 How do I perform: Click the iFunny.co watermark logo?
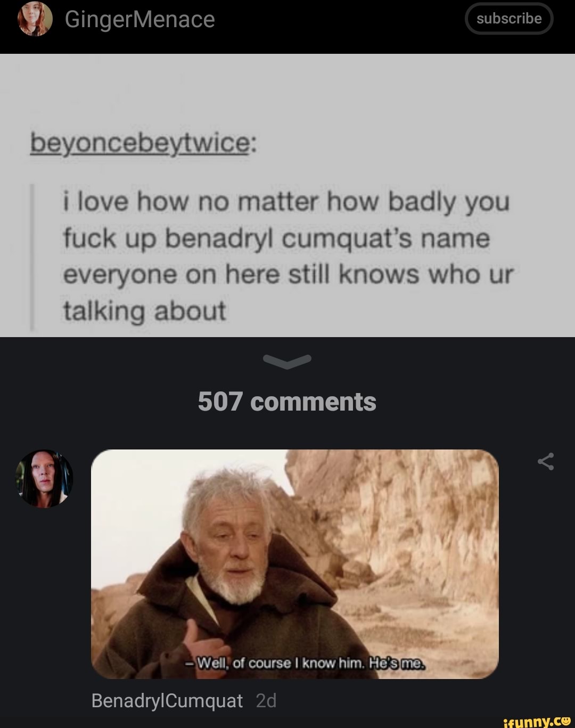536,721
